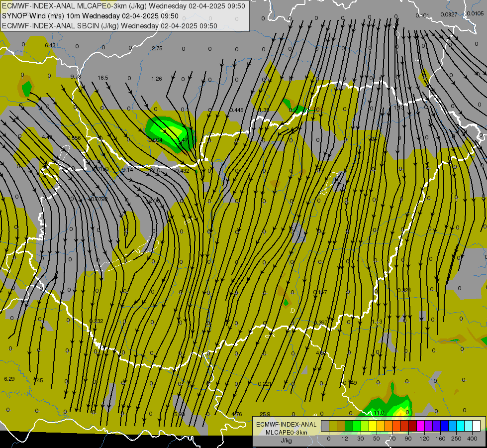Viewport: 487px width, 448px height.
Task: Click the value '1.47' inside the green patch
Action: (x=183, y=140)
